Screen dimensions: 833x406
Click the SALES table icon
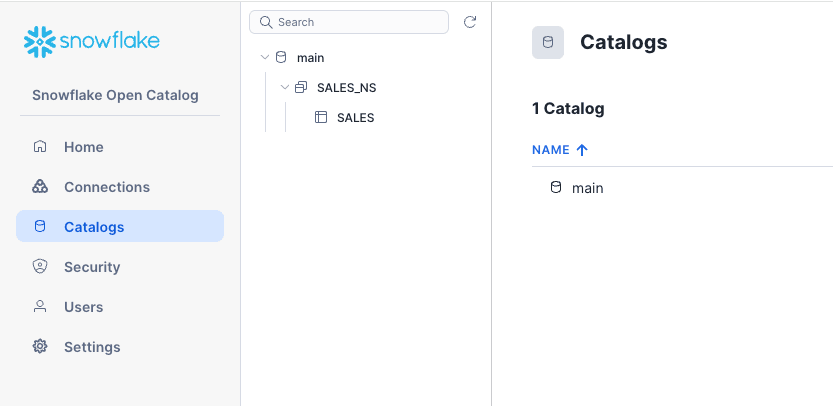(x=321, y=117)
